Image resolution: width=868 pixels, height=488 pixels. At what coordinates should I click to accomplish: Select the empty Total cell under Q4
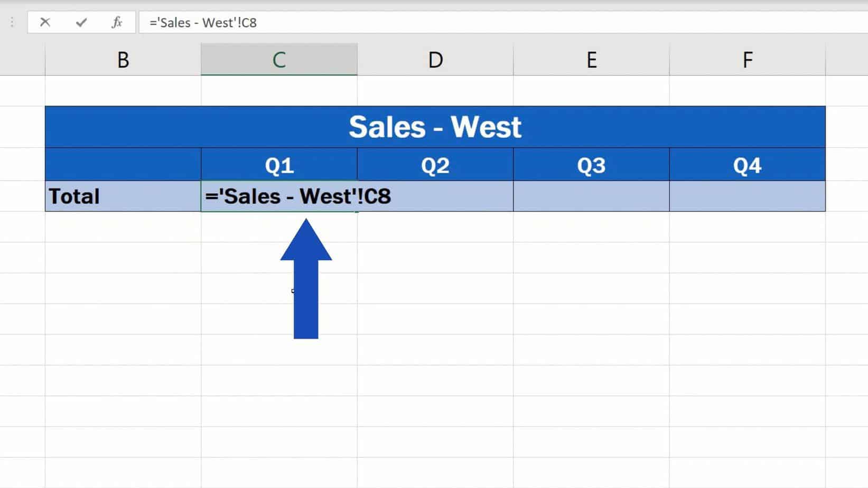(x=747, y=196)
